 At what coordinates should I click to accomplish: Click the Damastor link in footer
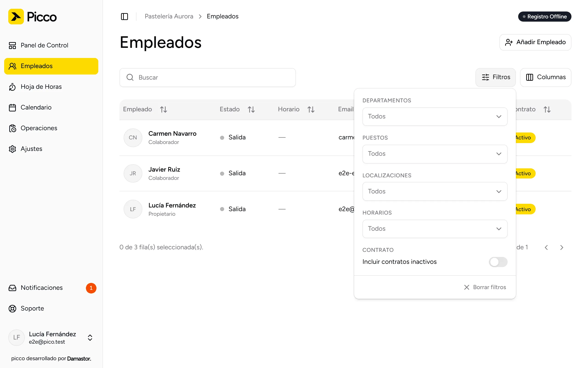(79, 359)
